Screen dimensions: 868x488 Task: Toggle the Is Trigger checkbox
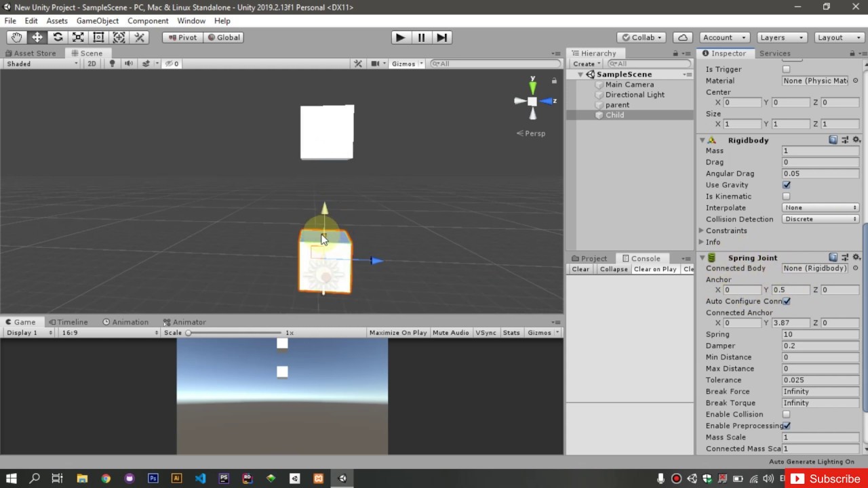787,69
